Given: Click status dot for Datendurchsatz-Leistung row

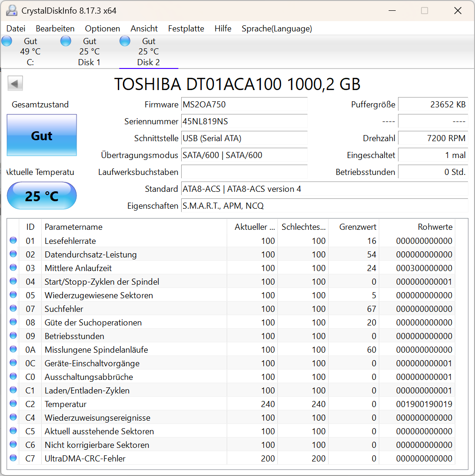Looking at the screenshot, I should click(x=13, y=254).
